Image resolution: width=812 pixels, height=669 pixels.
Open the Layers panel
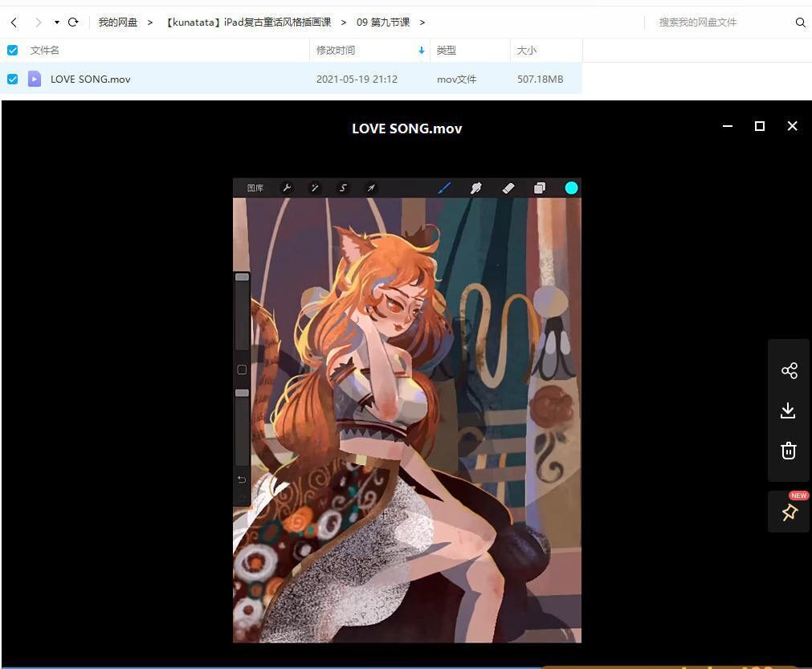539,188
